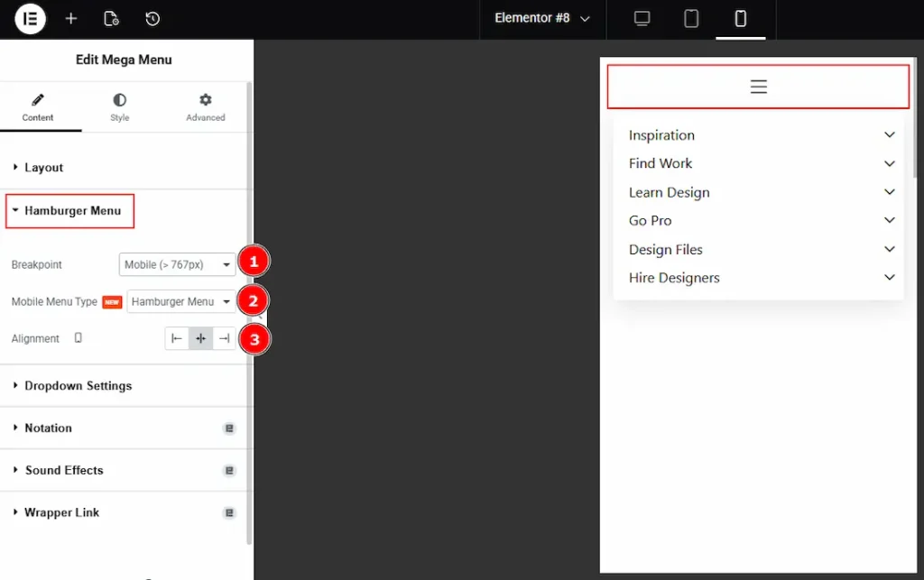Toggle left alignment for the hamburger menu
The width and height of the screenshot is (924, 580).
point(176,338)
